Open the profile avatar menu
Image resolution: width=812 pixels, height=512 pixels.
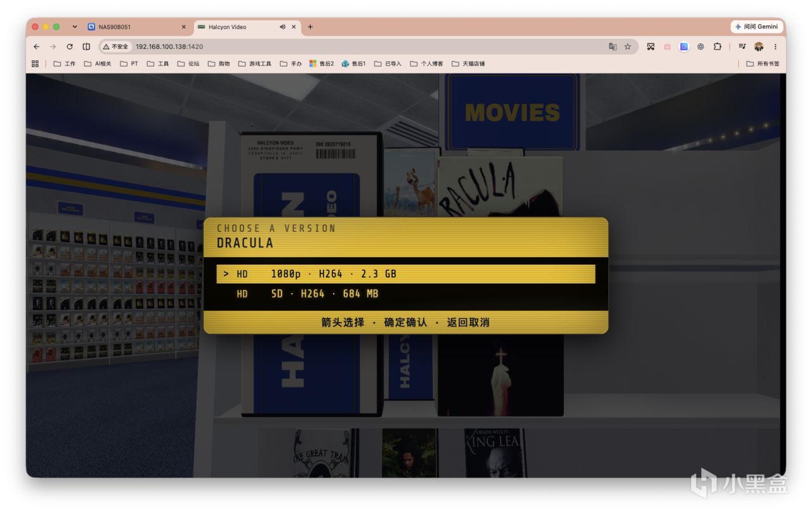point(759,46)
